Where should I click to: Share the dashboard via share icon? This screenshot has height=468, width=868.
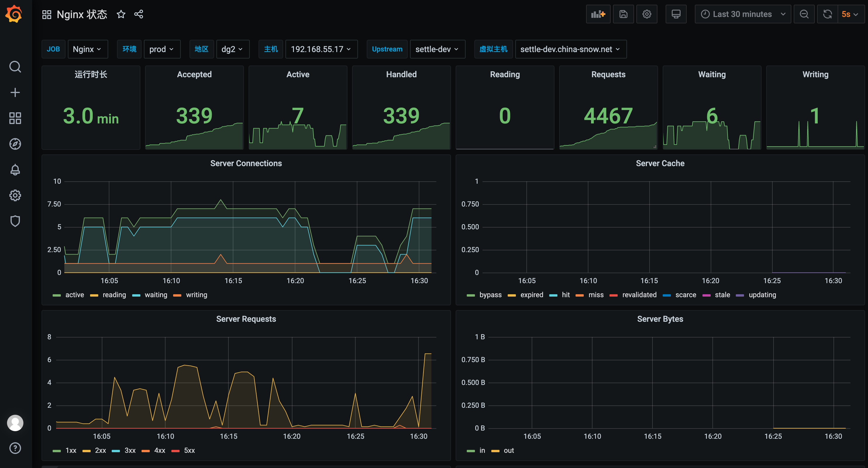(139, 14)
